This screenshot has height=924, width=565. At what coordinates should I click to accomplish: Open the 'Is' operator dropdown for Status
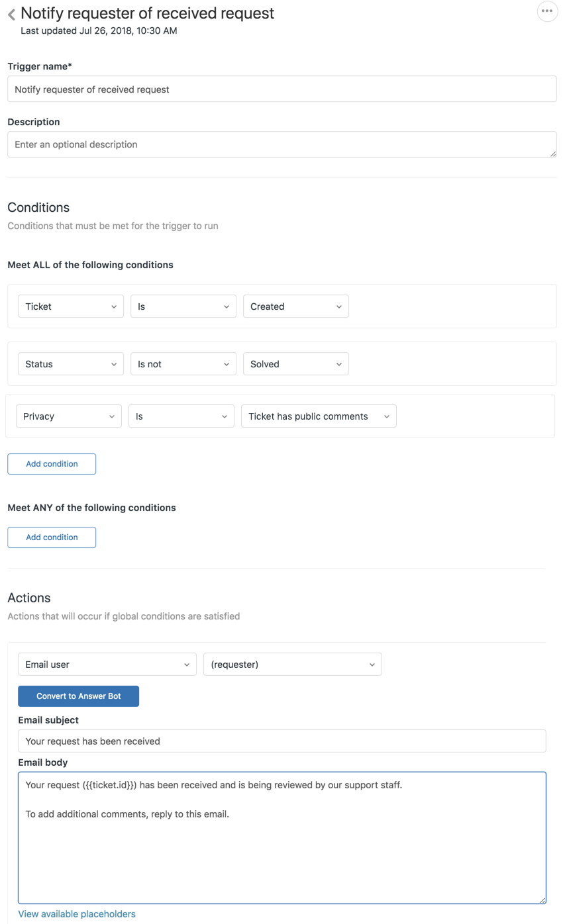click(x=183, y=306)
